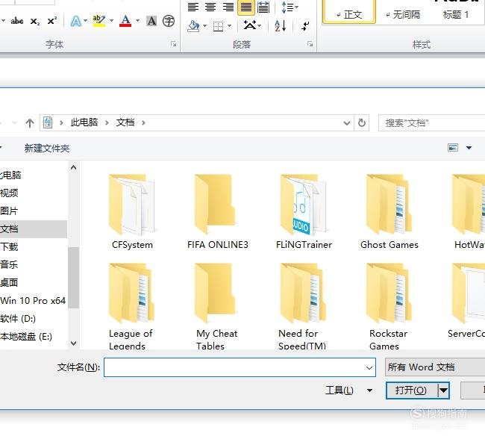Select the FLiNGTrainer folder
This screenshot has height=448, width=485.
pos(304,211)
